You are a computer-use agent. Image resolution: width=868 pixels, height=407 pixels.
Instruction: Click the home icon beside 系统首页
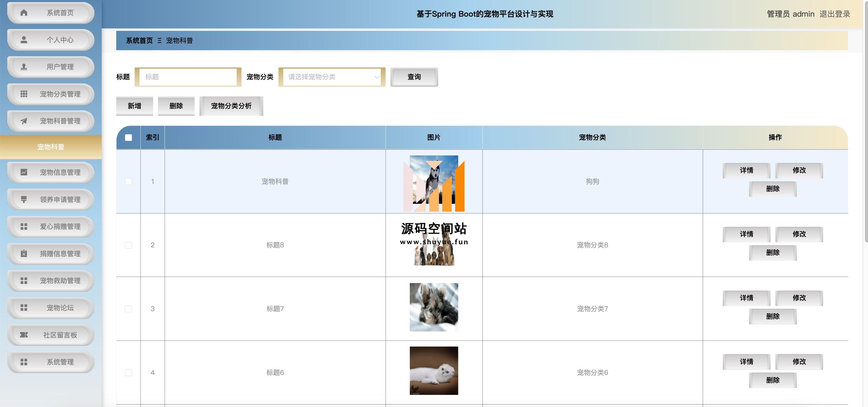point(24,13)
